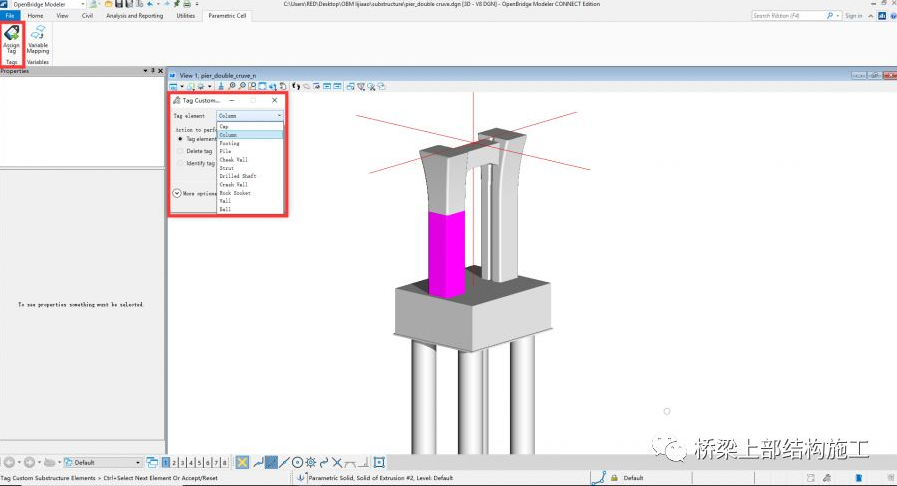This screenshot has width=897, height=486.
Task: Click the Zoom Out icon in view toolbar
Action: (x=242, y=86)
